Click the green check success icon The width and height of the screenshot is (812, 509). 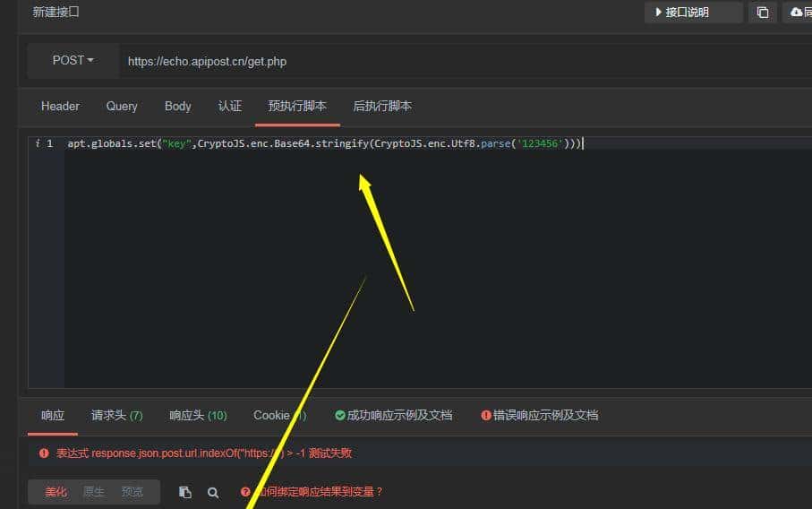[340, 415]
